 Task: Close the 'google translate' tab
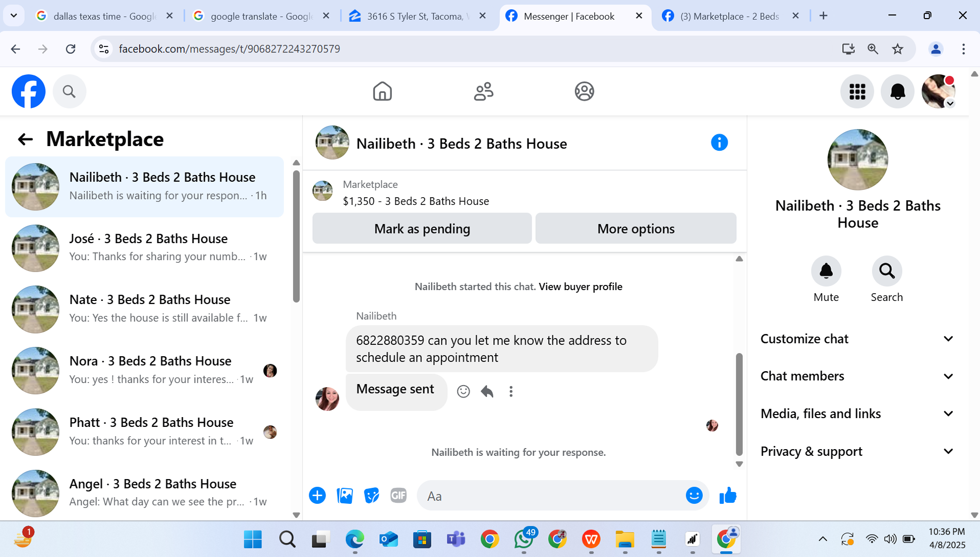coord(326,16)
